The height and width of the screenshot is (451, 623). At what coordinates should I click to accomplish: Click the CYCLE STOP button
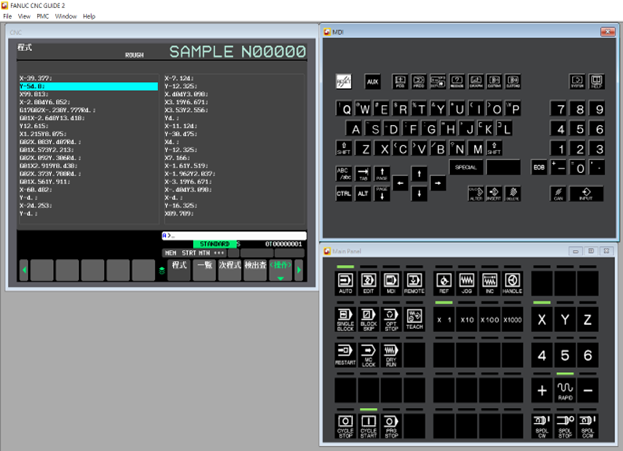[x=345, y=426]
